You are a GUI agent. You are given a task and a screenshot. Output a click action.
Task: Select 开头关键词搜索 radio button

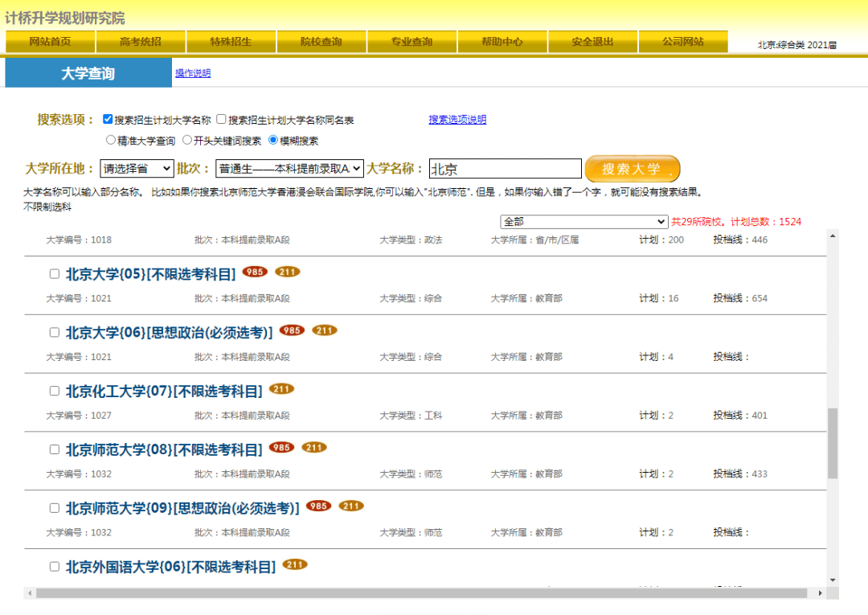(x=187, y=140)
